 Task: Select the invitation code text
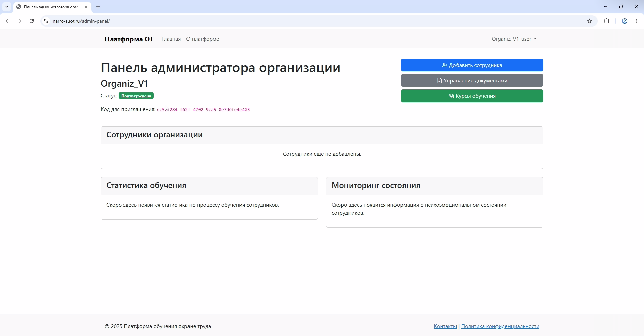pyautogui.click(x=203, y=109)
